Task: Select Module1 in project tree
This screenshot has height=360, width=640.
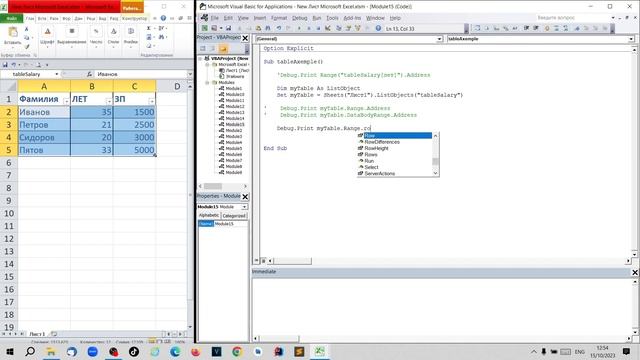Action: 233,88
